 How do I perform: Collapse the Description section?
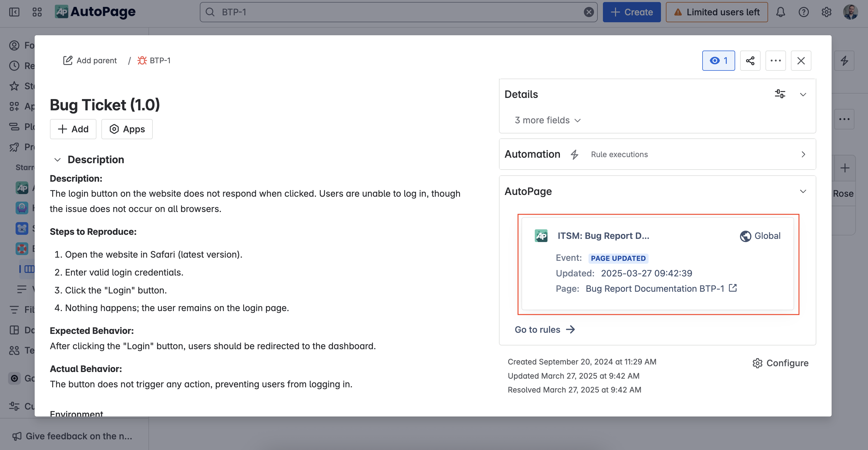pyautogui.click(x=57, y=159)
